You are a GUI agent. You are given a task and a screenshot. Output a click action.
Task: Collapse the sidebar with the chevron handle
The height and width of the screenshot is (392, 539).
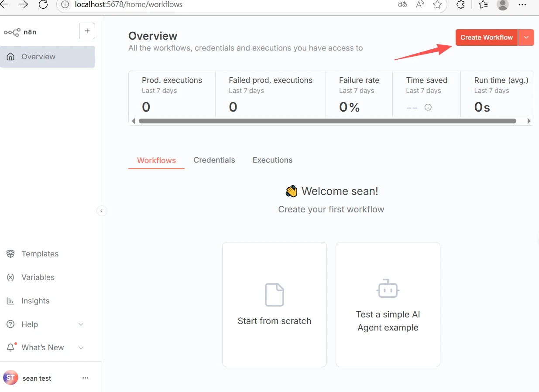(101, 211)
